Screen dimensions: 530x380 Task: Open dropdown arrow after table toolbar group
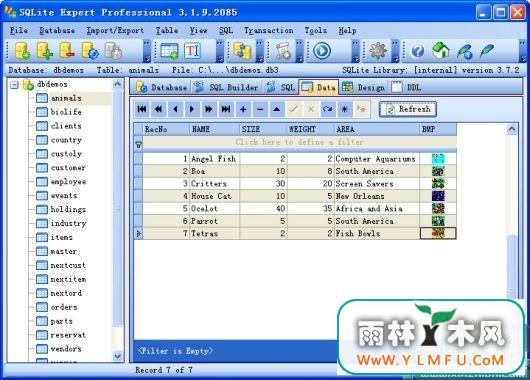click(220, 51)
